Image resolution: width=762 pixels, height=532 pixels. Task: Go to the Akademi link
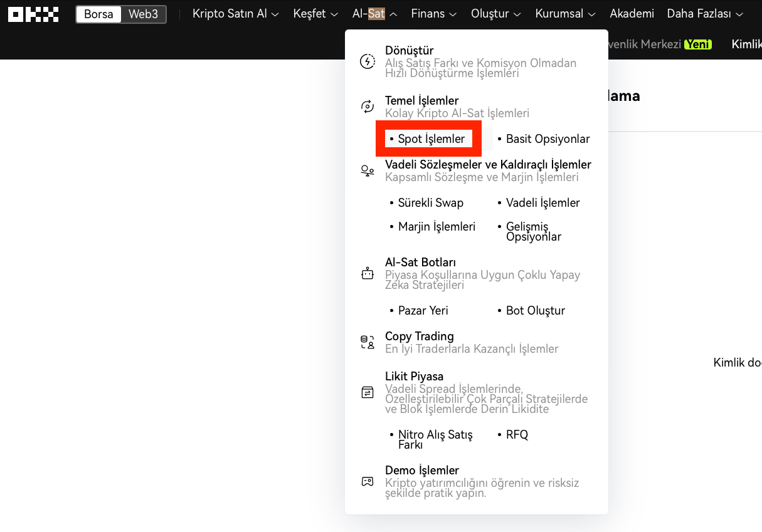click(632, 14)
